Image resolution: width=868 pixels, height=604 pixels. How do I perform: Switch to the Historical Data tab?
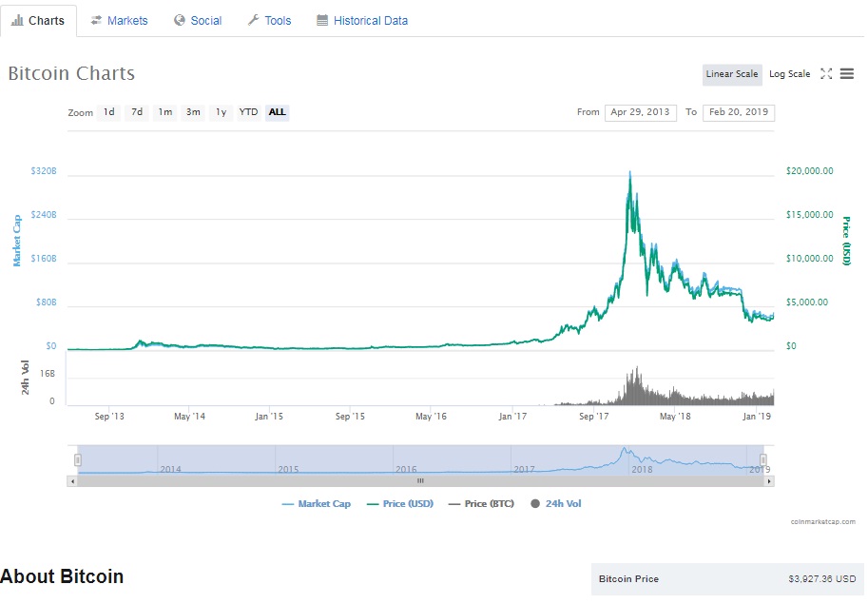(362, 21)
